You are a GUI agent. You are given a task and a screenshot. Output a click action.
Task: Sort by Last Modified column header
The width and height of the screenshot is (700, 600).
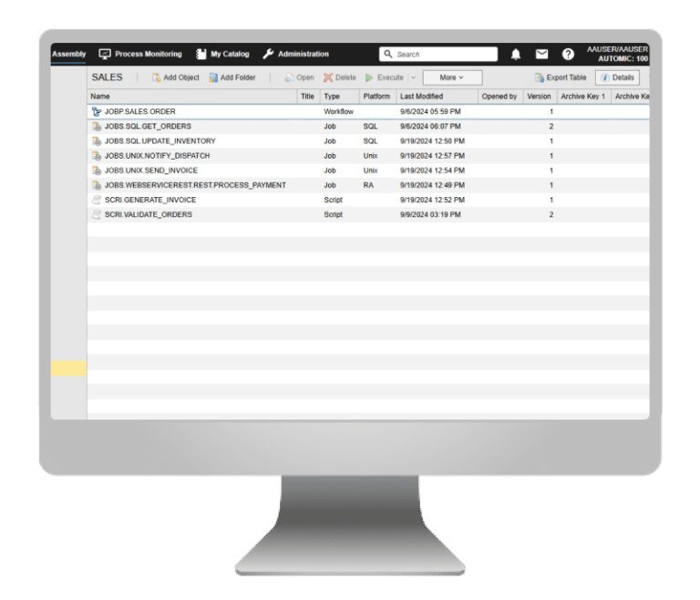click(437, 97)
